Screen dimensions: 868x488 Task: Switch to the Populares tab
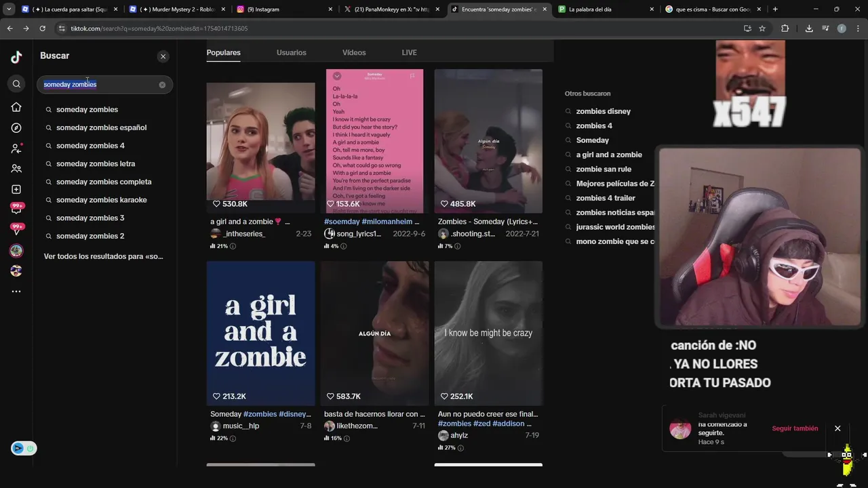(x=224, y=53)
